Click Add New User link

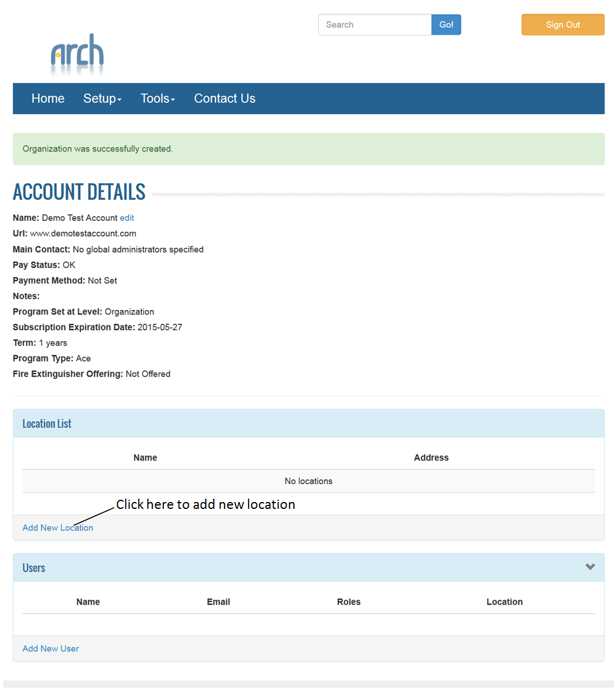51,648
